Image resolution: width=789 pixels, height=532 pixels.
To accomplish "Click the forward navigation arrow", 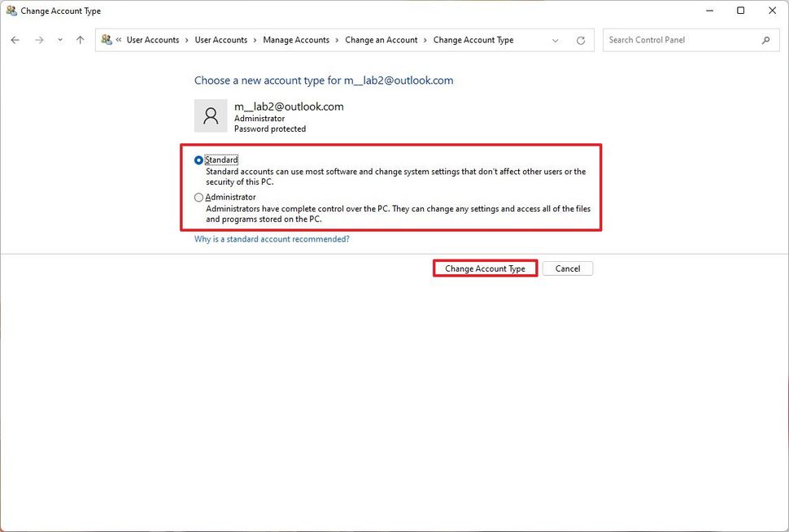I will [37, 39].
